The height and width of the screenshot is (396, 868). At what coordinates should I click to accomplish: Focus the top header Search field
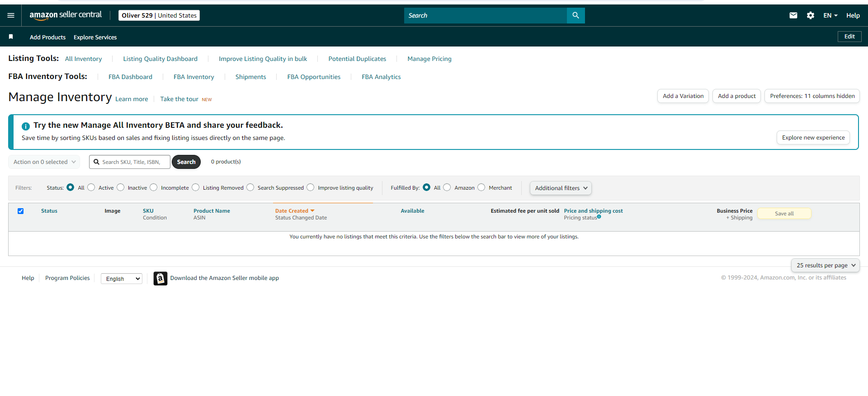(486, 15)
